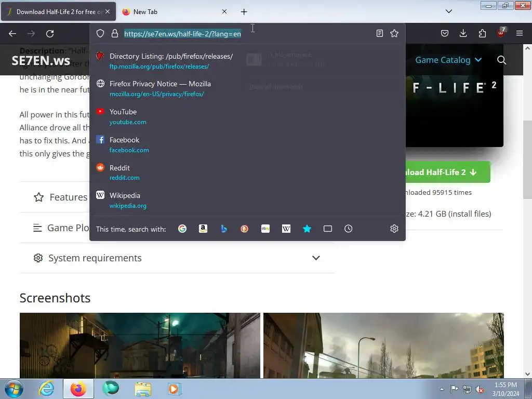
Task: Select the Wikipedia suggestion
Action: pyautogui.click(x=247, y=200)
